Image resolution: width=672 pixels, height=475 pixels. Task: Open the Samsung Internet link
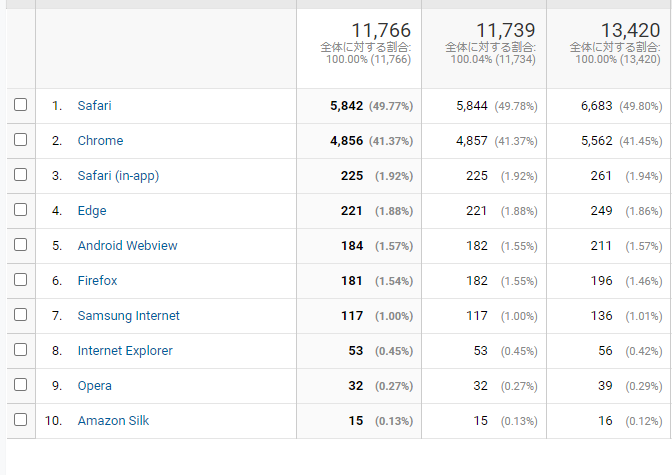[x=129, y=316]
